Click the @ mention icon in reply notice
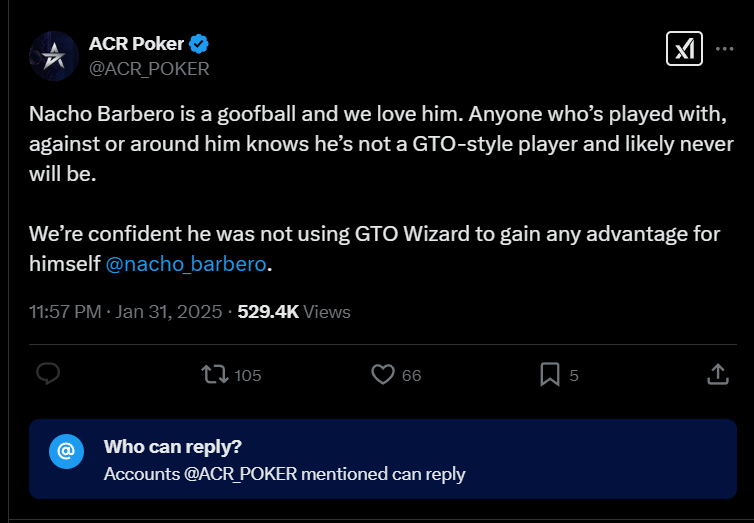754x523 pixels. click(x=65, y=452)
